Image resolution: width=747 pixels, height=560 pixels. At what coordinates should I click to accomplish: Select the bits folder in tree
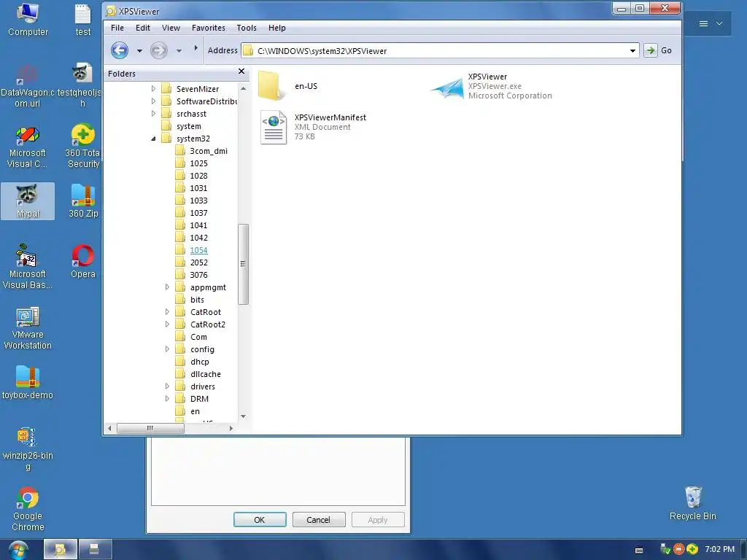tap(197, 300)
